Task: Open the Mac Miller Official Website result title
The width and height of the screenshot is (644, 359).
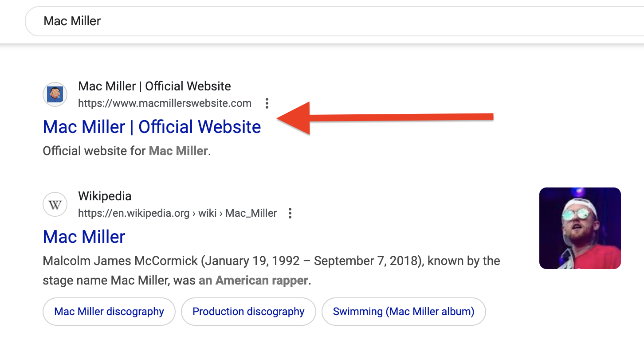Action: tap(152, 127)
